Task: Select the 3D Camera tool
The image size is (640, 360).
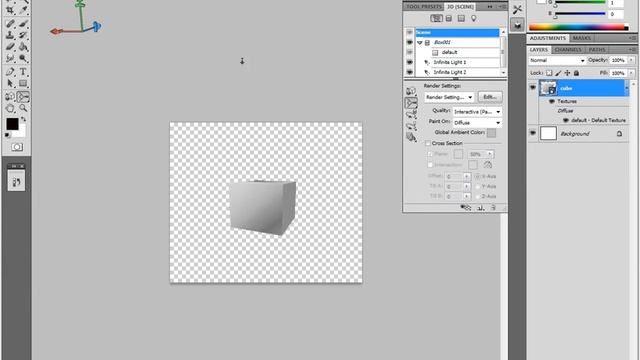Action: [23, 97]
